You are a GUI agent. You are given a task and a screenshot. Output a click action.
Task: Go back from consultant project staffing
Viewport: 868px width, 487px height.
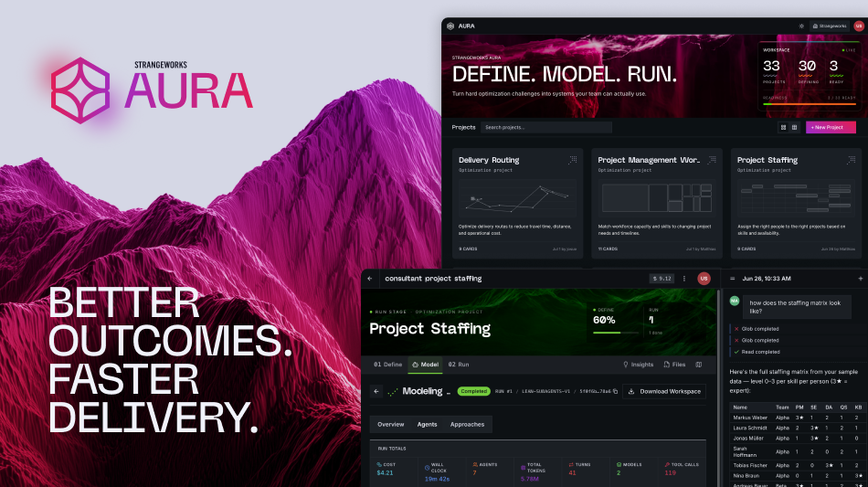370,279
